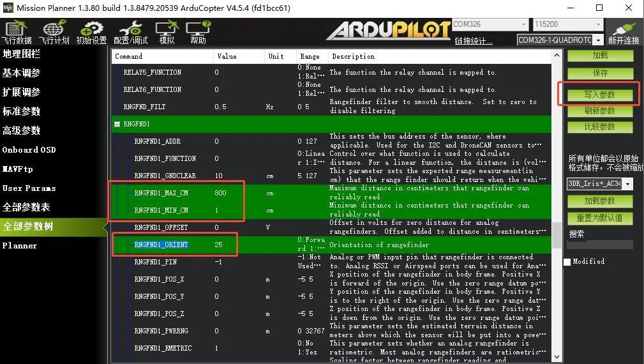Select 基本调参 in the sidebar
Viewport: 644px width, 364px height.
[21, 73]
